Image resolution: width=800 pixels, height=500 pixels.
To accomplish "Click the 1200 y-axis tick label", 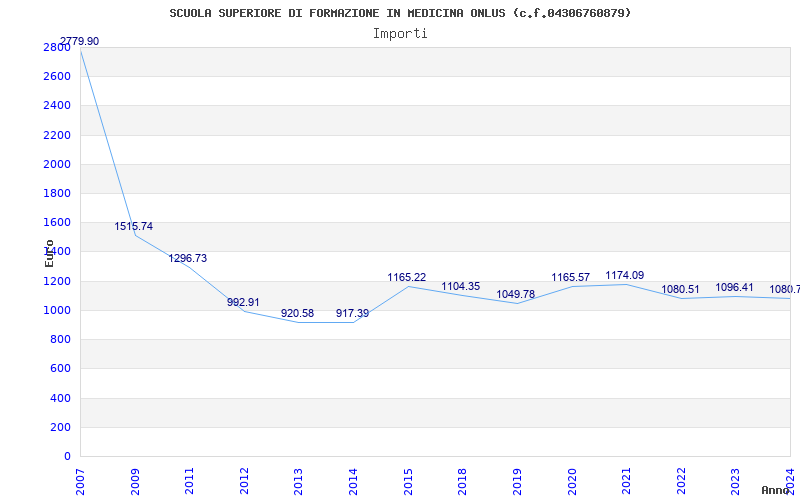I will [x=57, y=281].
